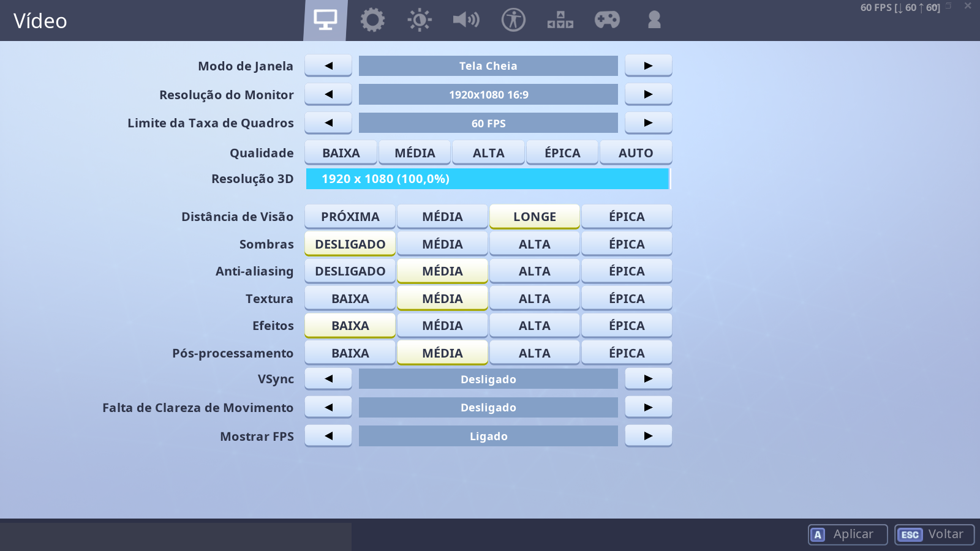980x551 pixels.
Task: Set Efeitos to ALTA
Action: [x=535, y=326]
